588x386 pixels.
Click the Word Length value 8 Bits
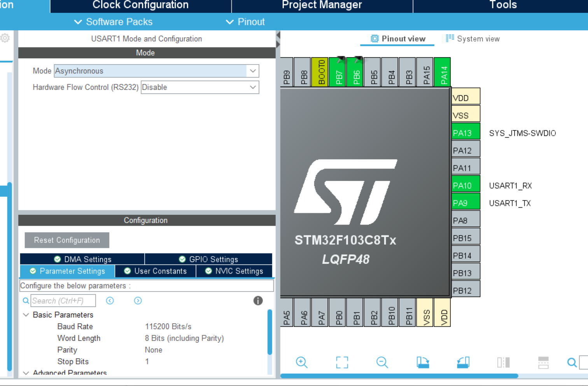tap(184, 338)
